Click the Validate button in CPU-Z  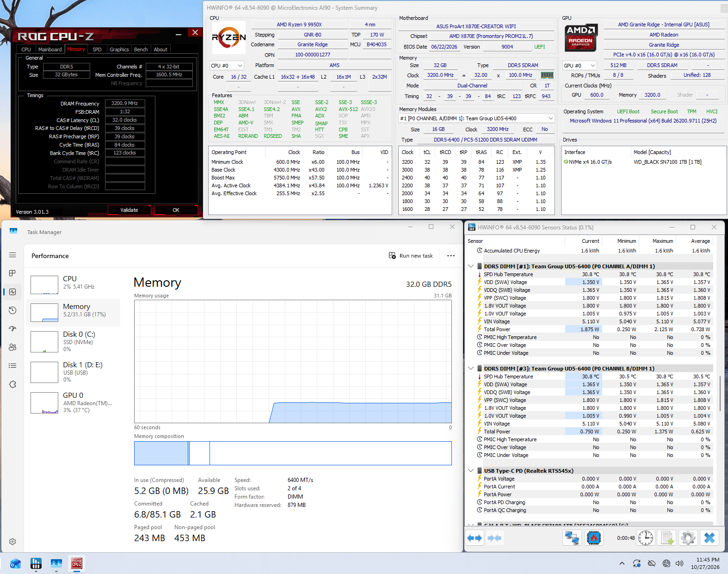130,210
